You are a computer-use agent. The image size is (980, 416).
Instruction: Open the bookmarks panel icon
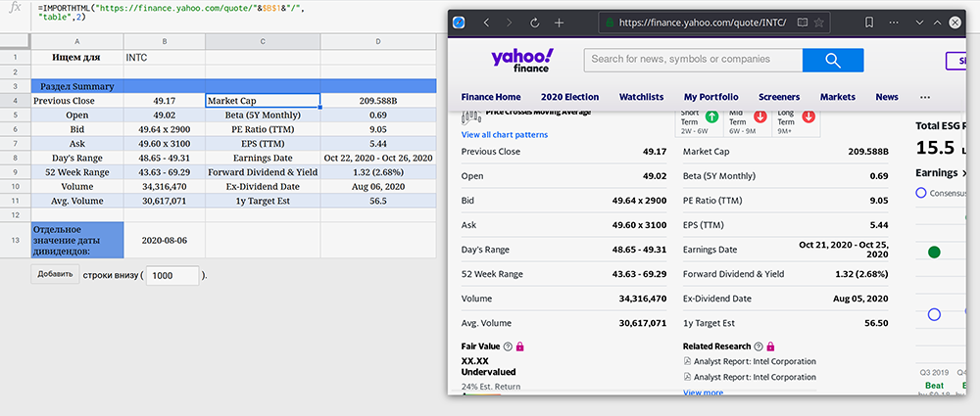click(x=868, y=23)
